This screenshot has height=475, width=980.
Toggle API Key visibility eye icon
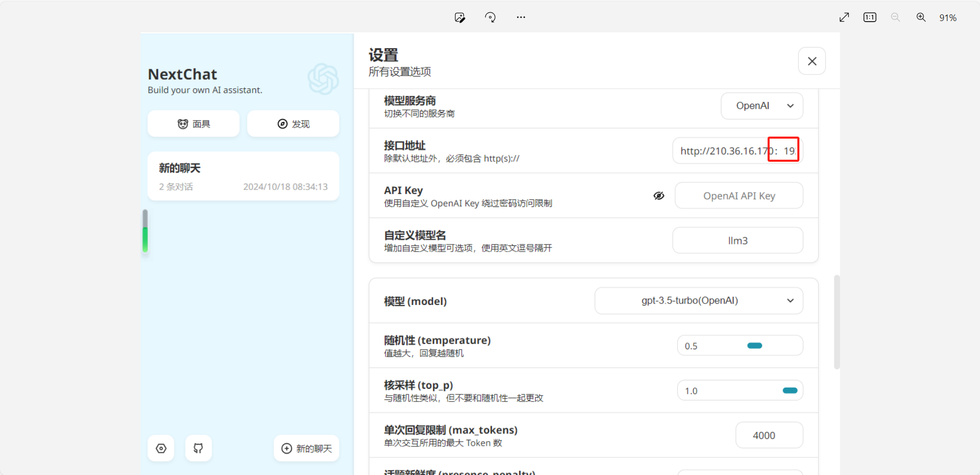(659, 196)
